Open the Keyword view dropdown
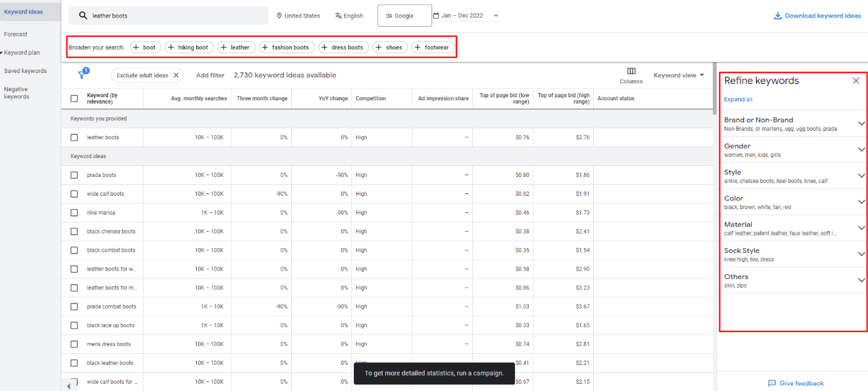 (678, 75)
